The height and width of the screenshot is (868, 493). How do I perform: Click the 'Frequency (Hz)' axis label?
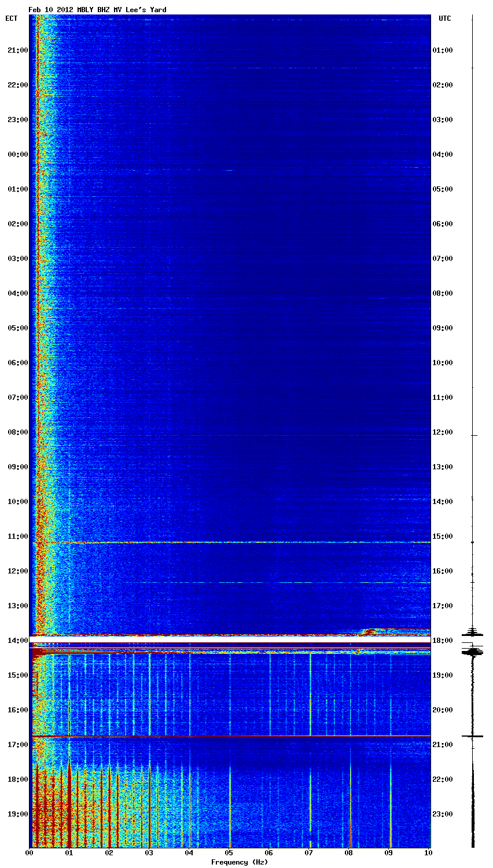tap(240, 862)
